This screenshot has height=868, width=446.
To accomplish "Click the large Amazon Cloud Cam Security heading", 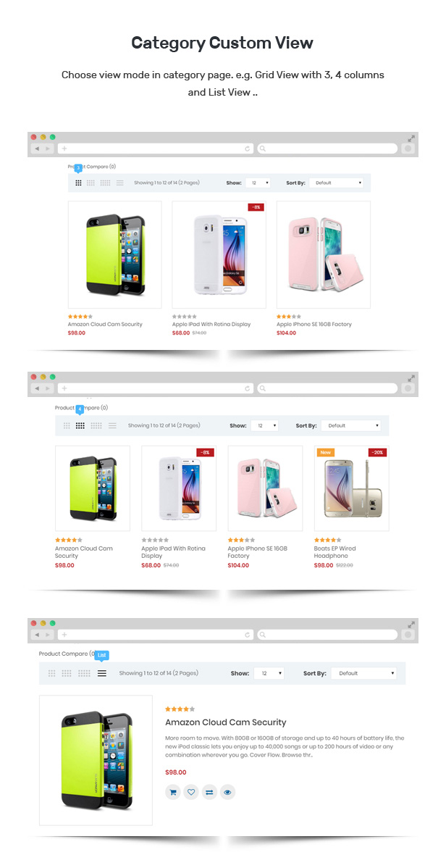I will pyautogui.click(x=226, y=722).
